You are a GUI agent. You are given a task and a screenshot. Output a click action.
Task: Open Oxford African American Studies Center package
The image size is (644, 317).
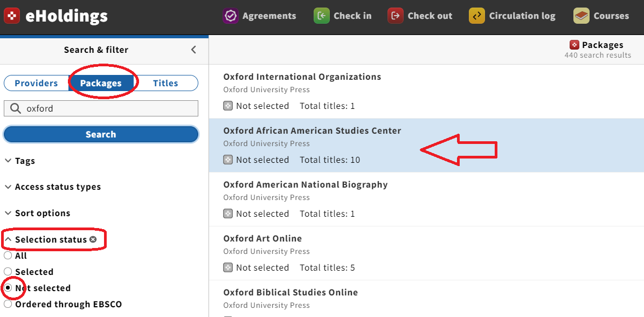312,130
